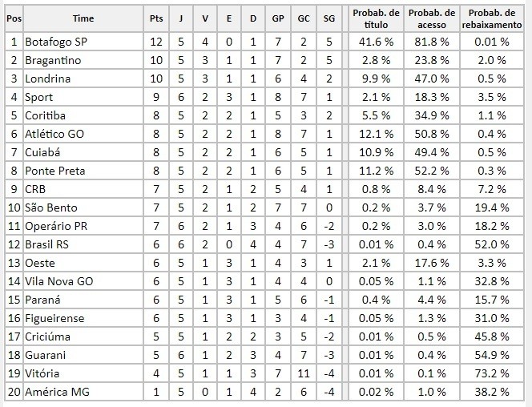
Task: Click the Criciúma team name
Action: click(x=48, y=336)
